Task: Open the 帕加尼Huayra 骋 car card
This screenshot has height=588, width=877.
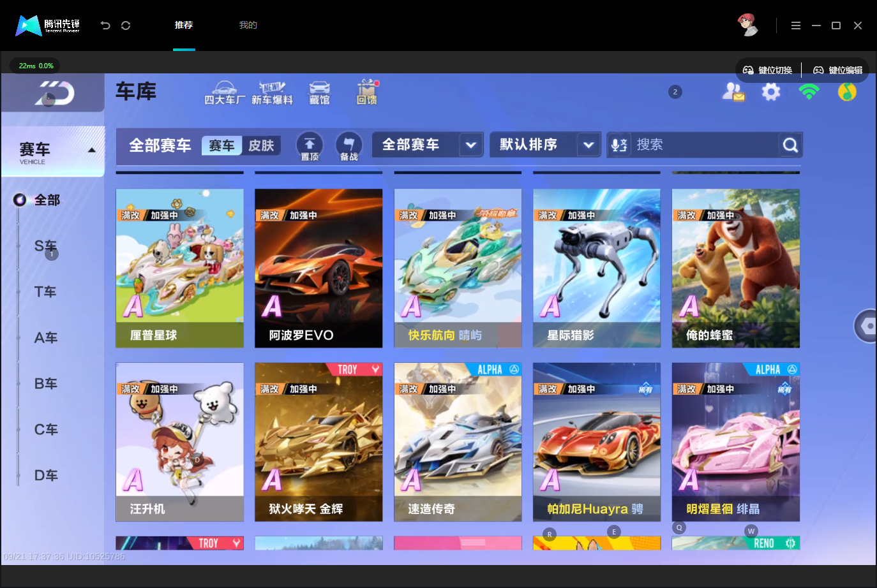Action: pyautogui.click(x=597, y=442)
